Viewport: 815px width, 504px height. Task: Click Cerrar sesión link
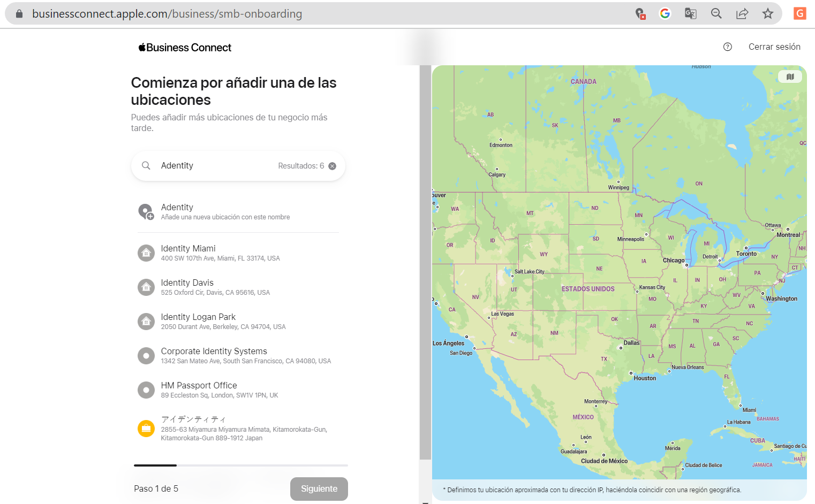pyautogui.click(x=774, y=47)
